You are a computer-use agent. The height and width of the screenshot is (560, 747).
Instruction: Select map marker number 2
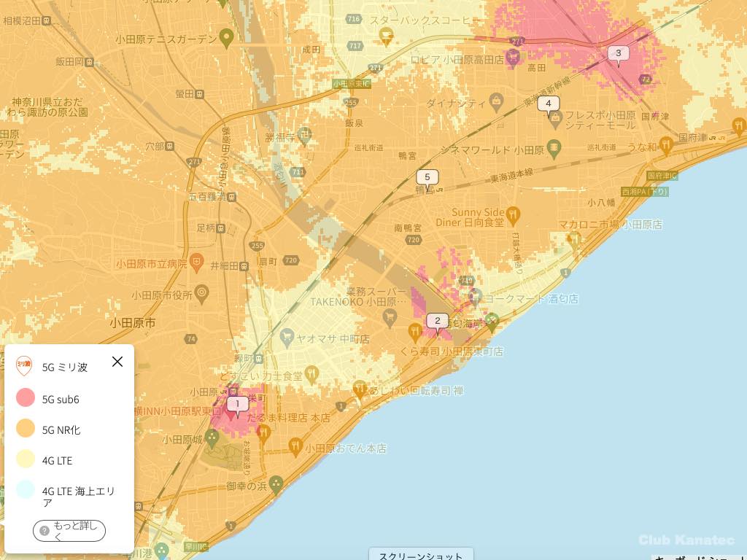pos(437,321)
